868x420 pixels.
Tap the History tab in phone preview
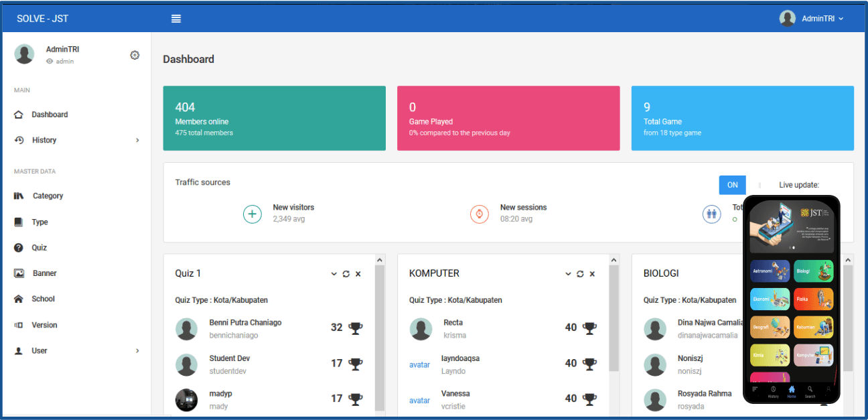(x=773, y=392)
